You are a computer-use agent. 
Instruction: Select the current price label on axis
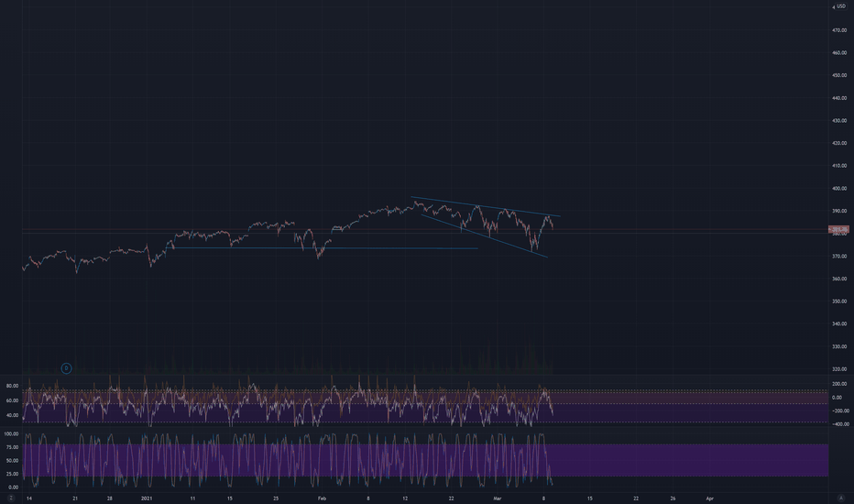point(838,229)
